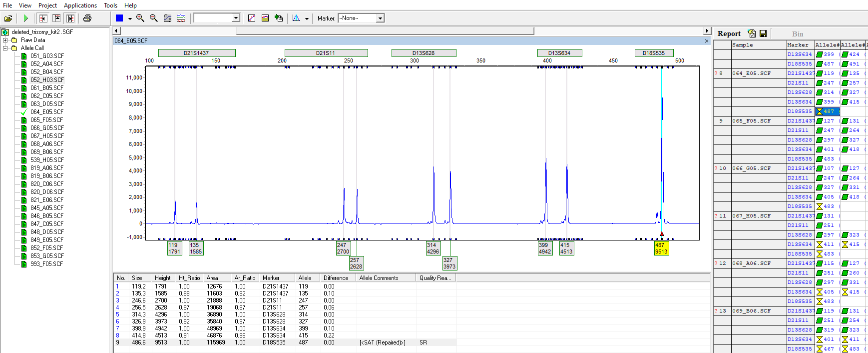Click the 247 allele label below chart
The width and height of the screenshot is (868, 353).
tap(343, 248)
